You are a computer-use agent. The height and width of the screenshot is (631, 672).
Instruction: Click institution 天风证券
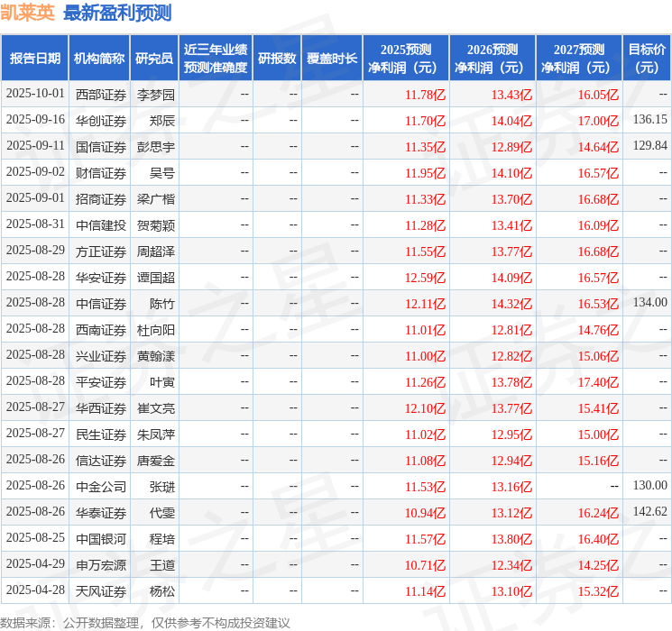(101, 591)
